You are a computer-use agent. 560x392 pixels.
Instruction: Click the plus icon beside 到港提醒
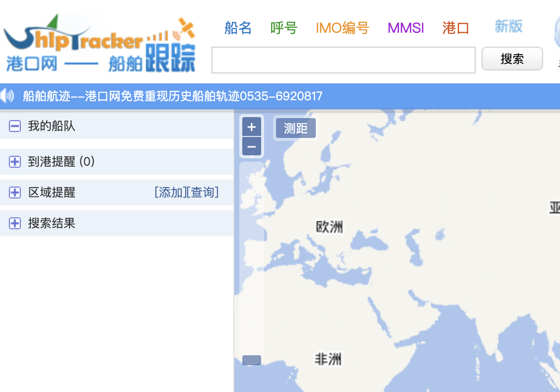[x=14, y=161]
